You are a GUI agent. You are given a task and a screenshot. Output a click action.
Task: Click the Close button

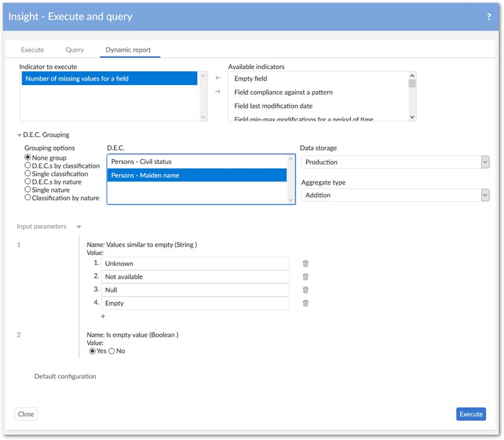(26, 414)
